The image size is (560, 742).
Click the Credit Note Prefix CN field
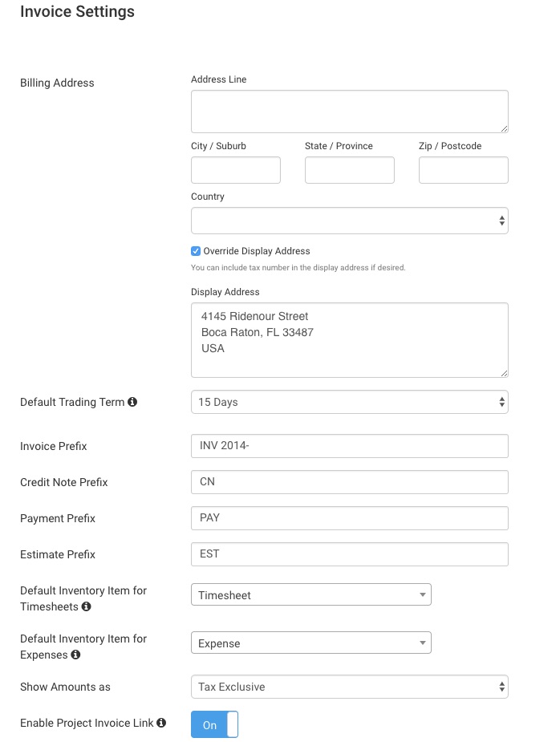[x=349, y=482]
